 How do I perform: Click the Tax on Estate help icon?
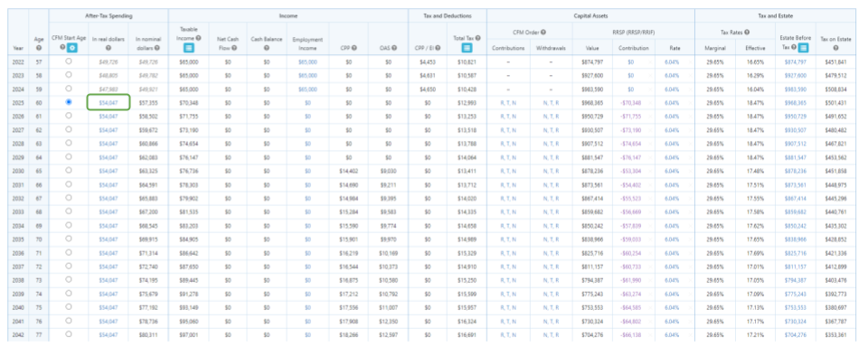click(x=835, y=48)
